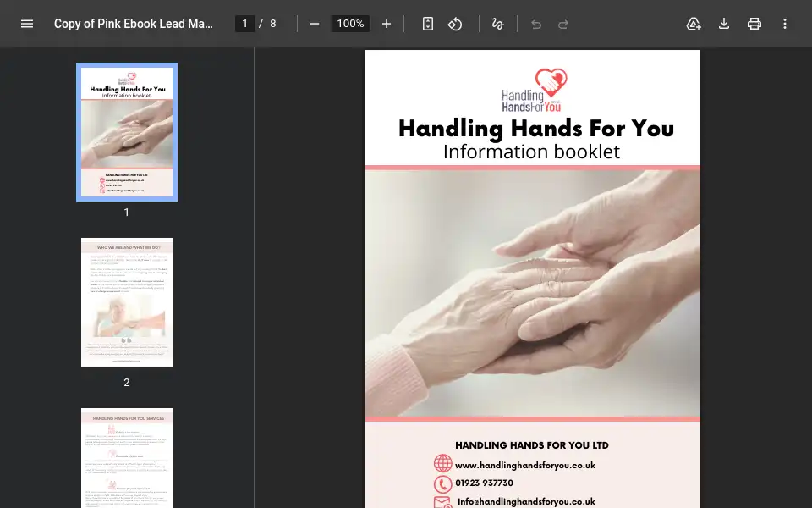This screenshot has height=508, width=812.
Task: Open the third page thumbnail
Action: pos(127,458)
